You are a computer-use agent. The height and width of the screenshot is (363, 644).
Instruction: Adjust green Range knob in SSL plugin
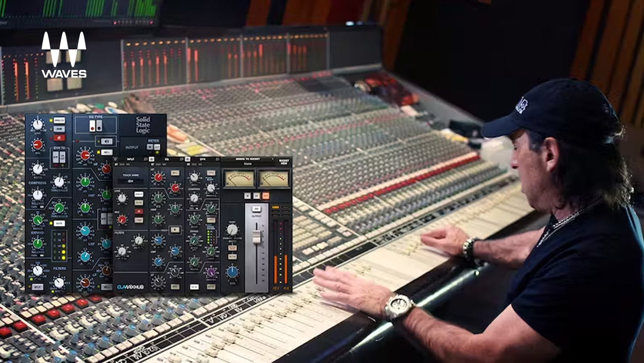pos(38,220)
